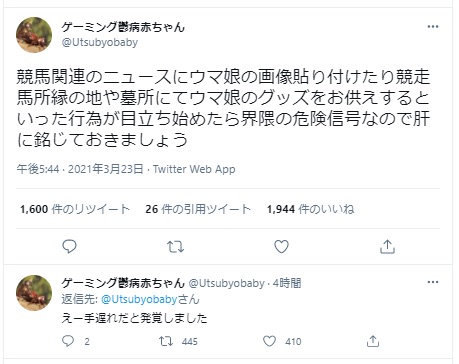
Task: Click the 午後5:44 · 2021年3月23日 timestamp
Action: point(80,169)
